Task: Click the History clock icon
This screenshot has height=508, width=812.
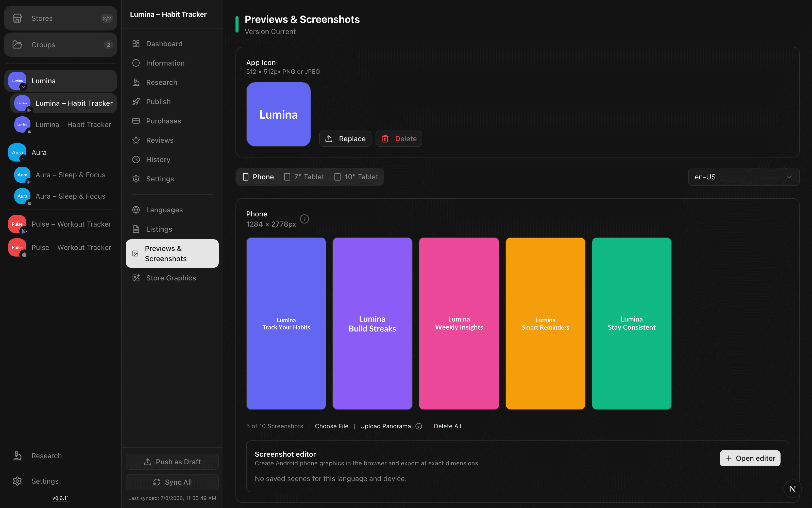Action: (136, 160)
